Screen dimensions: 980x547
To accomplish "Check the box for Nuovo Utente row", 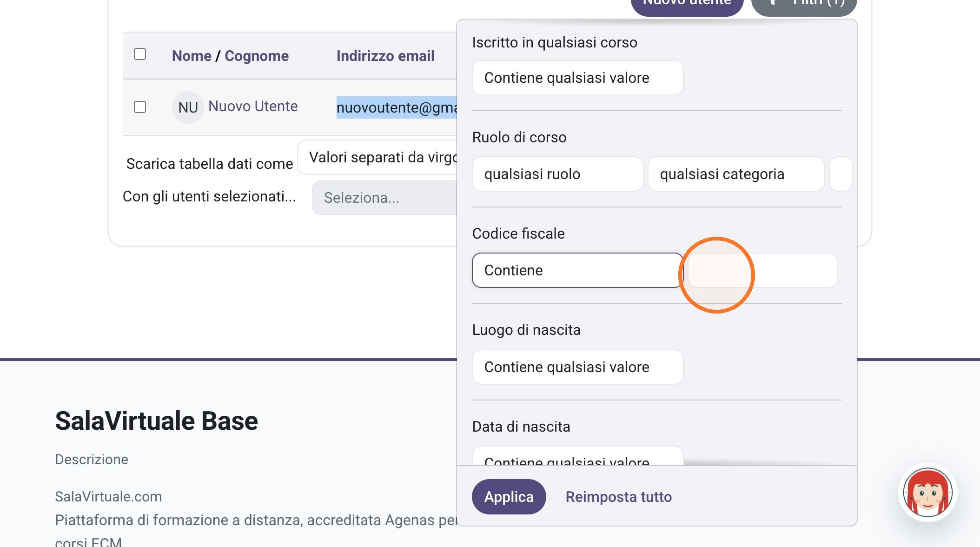I will coord(140,107).
